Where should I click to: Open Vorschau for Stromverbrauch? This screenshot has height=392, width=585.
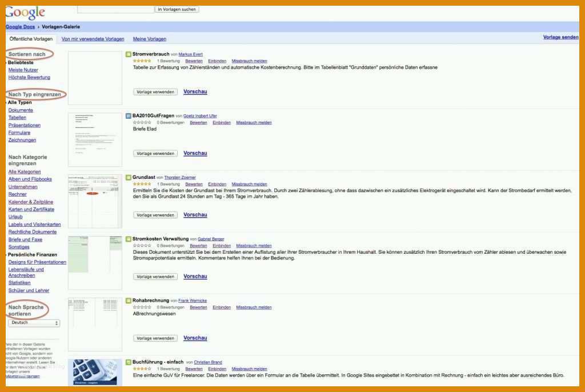[x=195, y=92]
